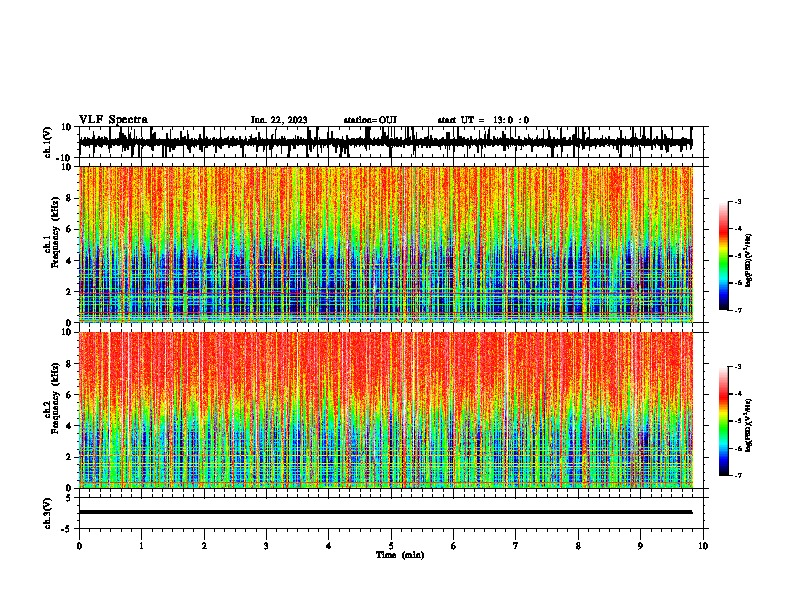
Task: Click inside the ch.2 frequency spectrogram
Action: pyautogui.click(x=385, y=410)
